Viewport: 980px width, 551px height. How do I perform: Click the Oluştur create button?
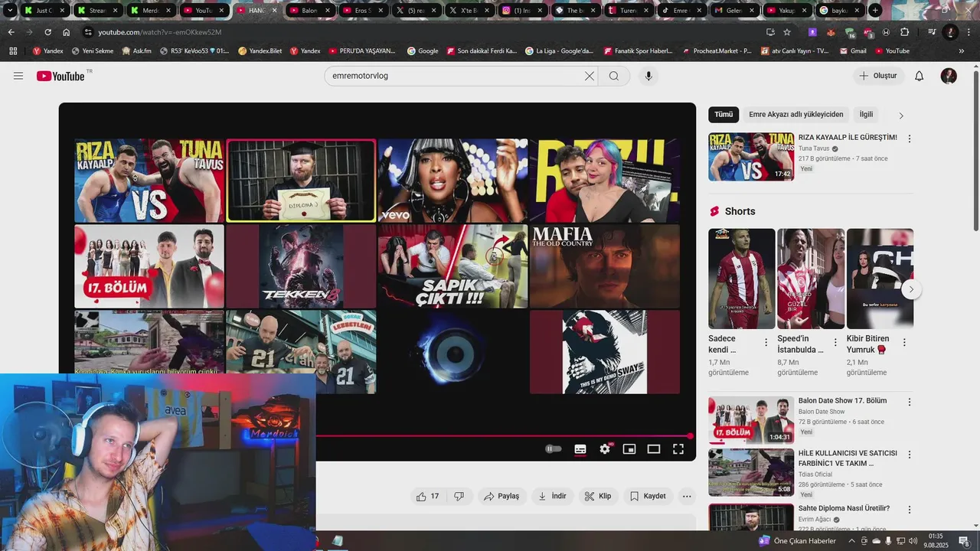[878, 76]
